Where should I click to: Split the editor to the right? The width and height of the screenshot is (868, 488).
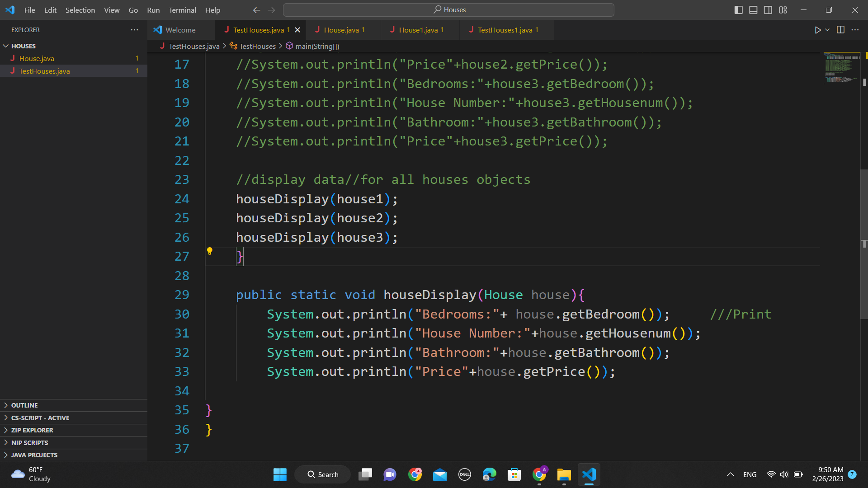[x=840, y=30]
